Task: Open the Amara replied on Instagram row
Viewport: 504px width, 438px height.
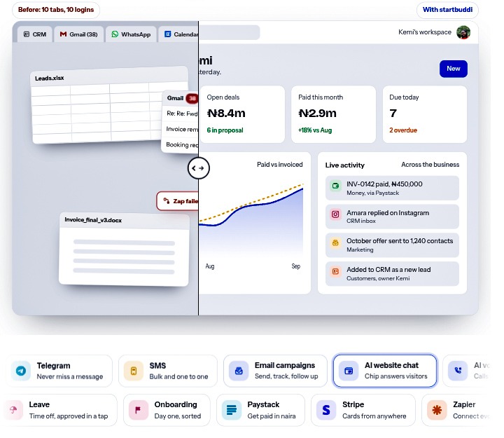Action: tap(392, 217)
